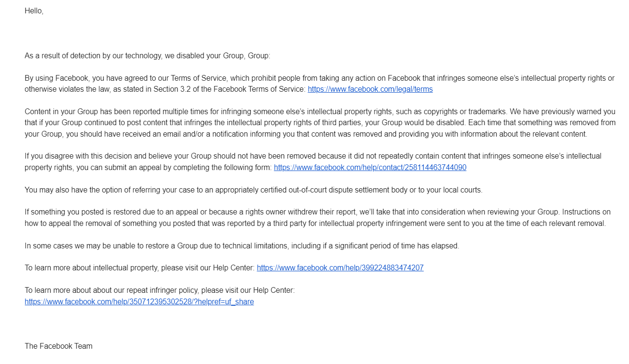Click the paragraph starting "If something you posted"
The height and width of the screenshot is (364, 629).
318,218
